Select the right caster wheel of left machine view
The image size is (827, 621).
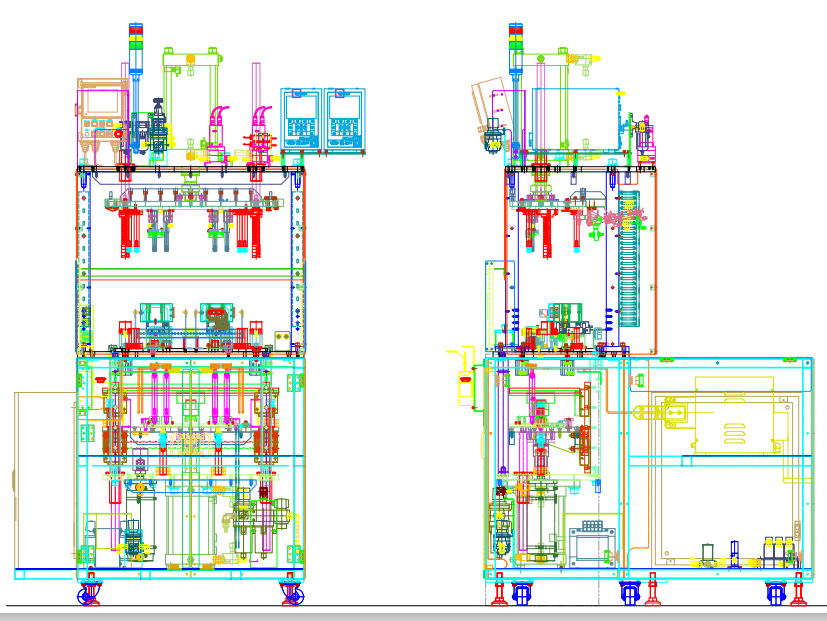coord(292,594)
